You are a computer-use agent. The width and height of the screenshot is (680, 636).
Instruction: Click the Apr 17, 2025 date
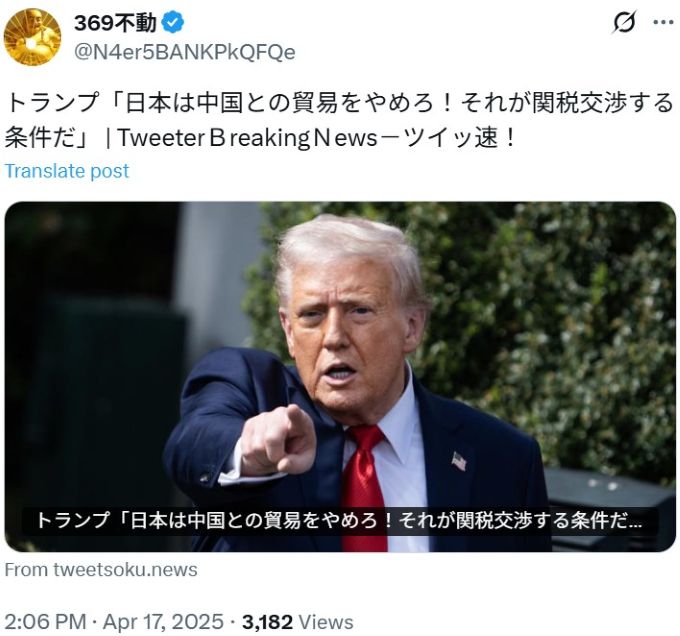coord(163,622)
